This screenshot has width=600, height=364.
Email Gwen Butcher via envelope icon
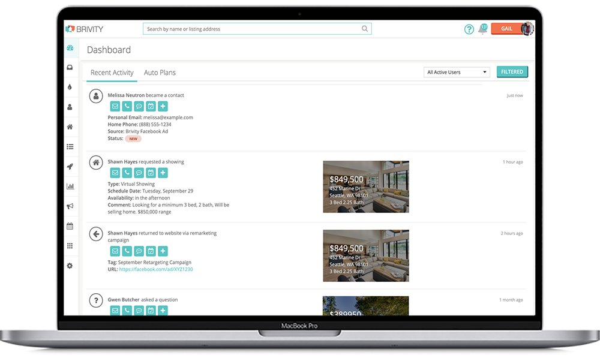115,311
